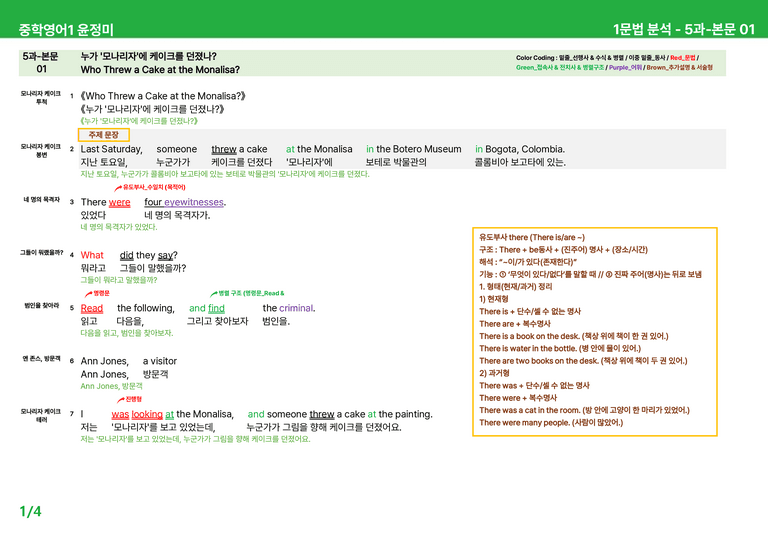Click the word 'someone' in sentence 2
This screenshot has height=543, width=768.
click(176, 149)
